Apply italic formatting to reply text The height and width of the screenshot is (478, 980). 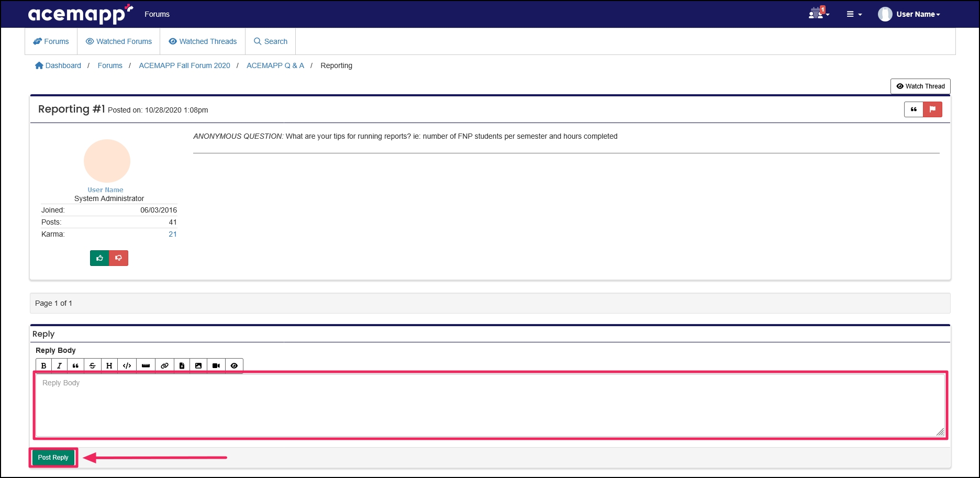pyautogui.click(x=59, y=365)
